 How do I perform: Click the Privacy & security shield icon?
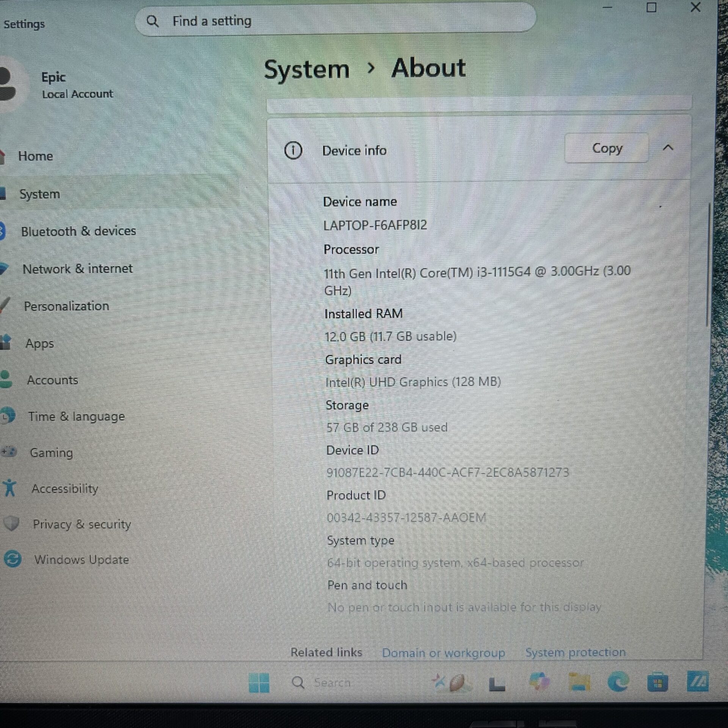pos(11,524)
